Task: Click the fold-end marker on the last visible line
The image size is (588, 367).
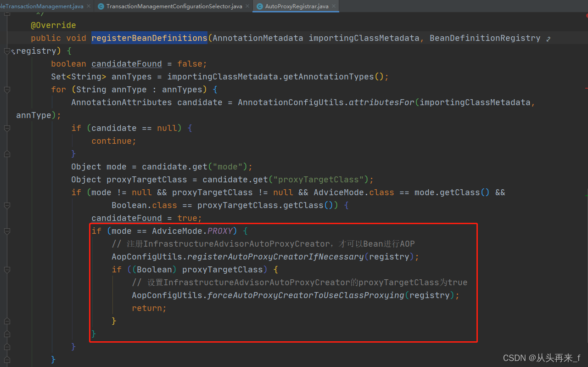Action: click(7, 359)
